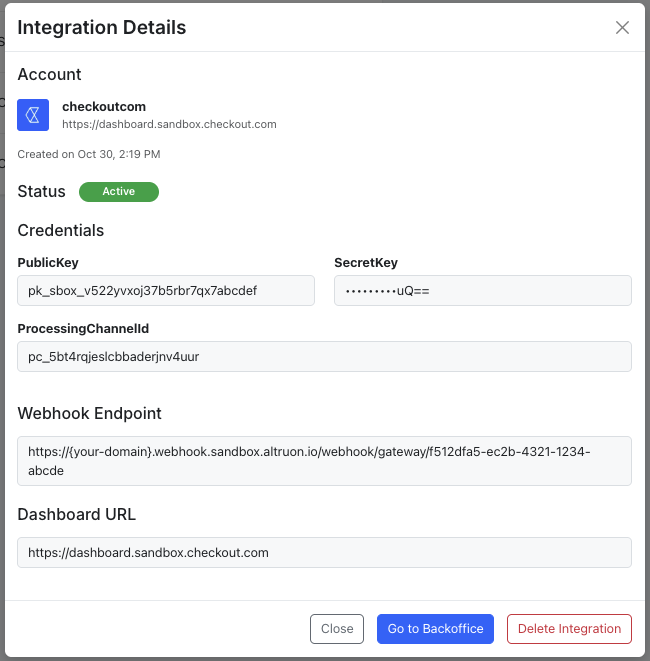Close the dialog with the X icon

(622, 28)
